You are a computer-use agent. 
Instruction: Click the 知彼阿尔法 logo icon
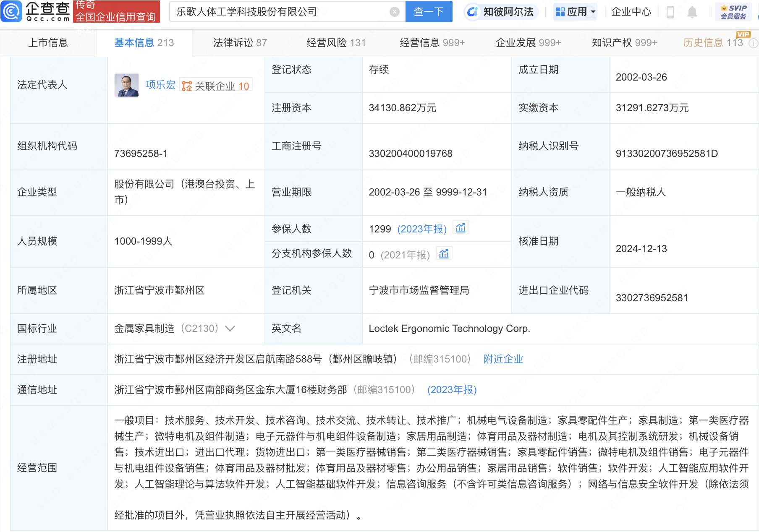click(x=473, y=12)
